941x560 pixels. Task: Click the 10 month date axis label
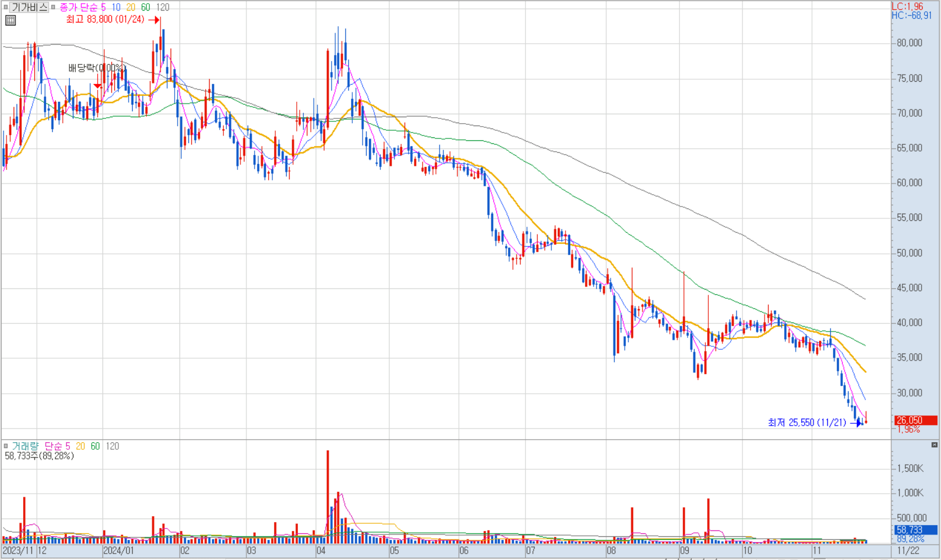click(x=747, y=551)
